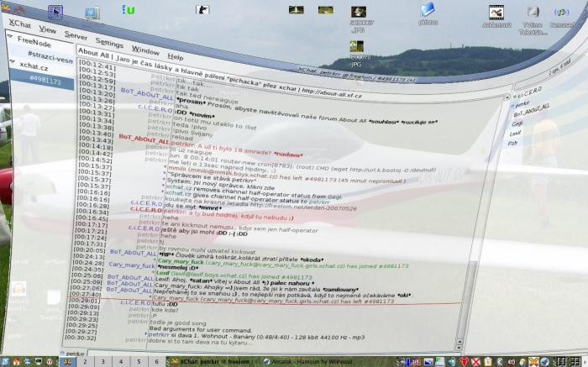Screen dimensions: 588x367
Task: Open the Server menu in XChat
Action: (76, 35)
